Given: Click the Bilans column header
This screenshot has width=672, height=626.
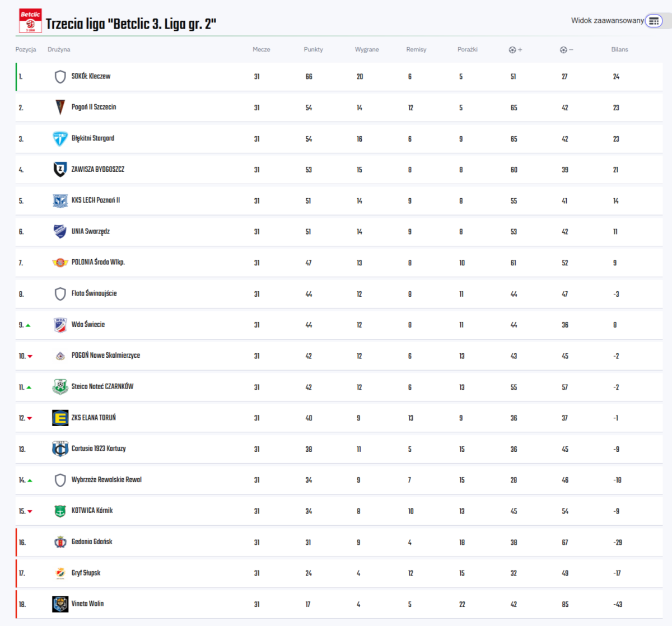Looking at the screenshot, I should coord(619,49).
